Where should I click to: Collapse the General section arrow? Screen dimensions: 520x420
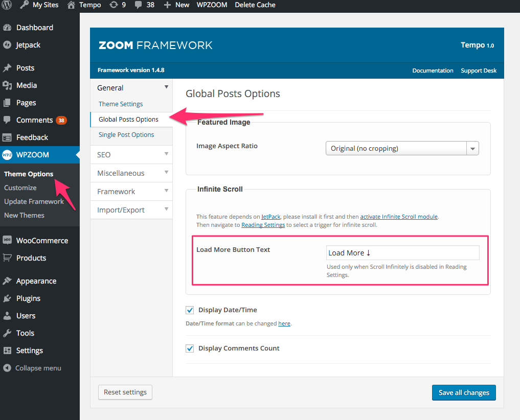[x=167, y=87]
